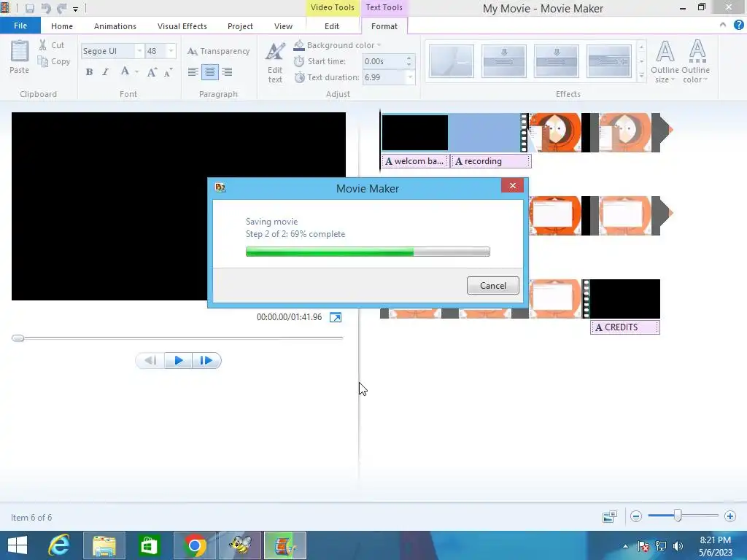This screenshot has width=747, height=560.
Task: Click the Start time field
Action: [384, 61]
